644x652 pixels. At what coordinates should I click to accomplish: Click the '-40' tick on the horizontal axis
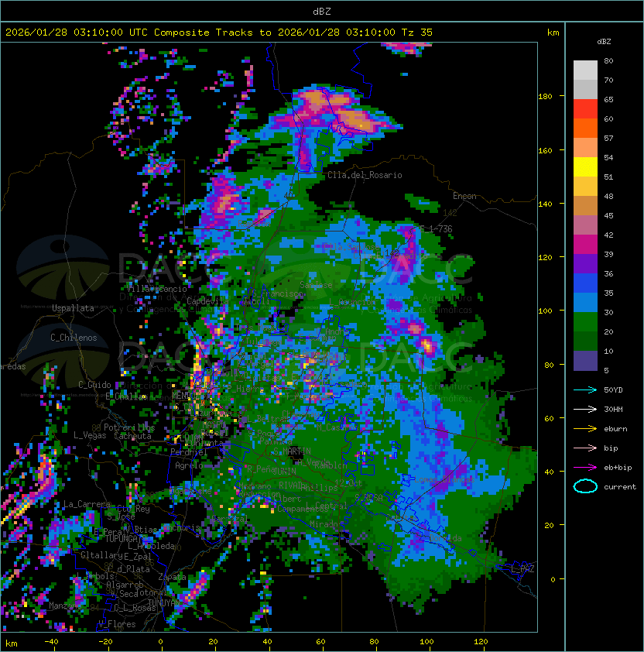coord(52,642)
